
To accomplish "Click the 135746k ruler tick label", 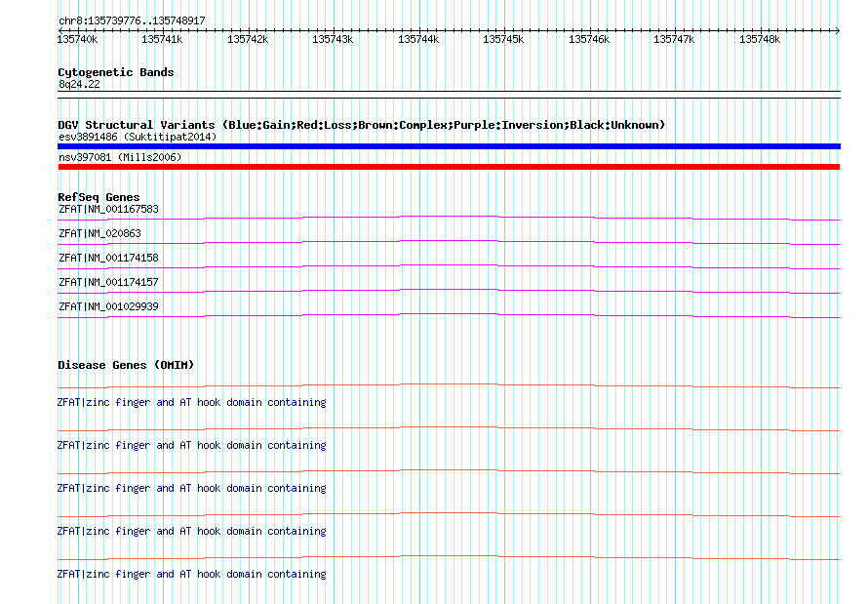I will click(x=589, y=39).
